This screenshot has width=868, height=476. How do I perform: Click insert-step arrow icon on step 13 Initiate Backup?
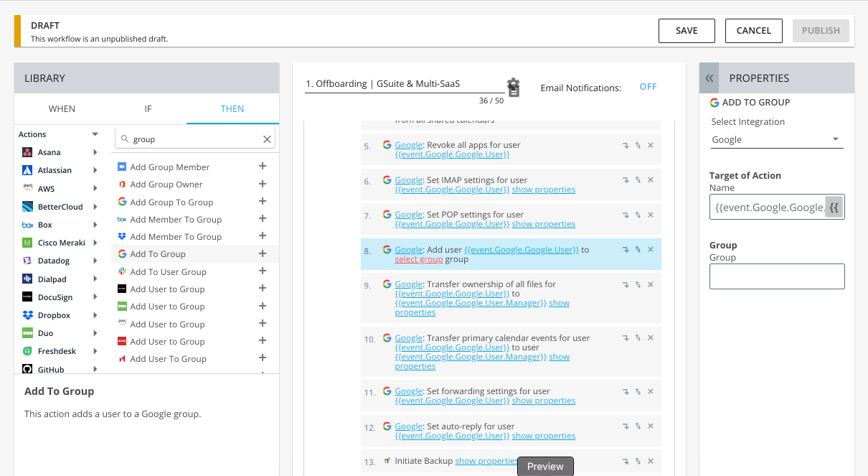point(626,461)
